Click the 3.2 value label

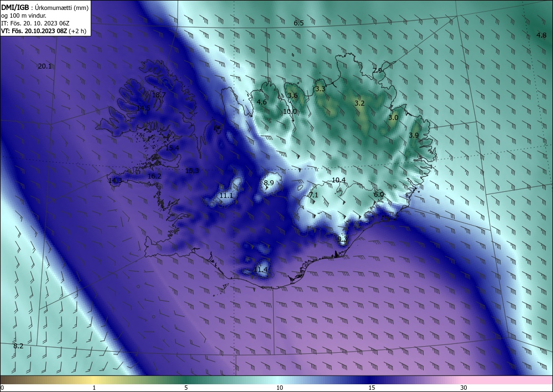pyautogui.click(x=359, y=103)
